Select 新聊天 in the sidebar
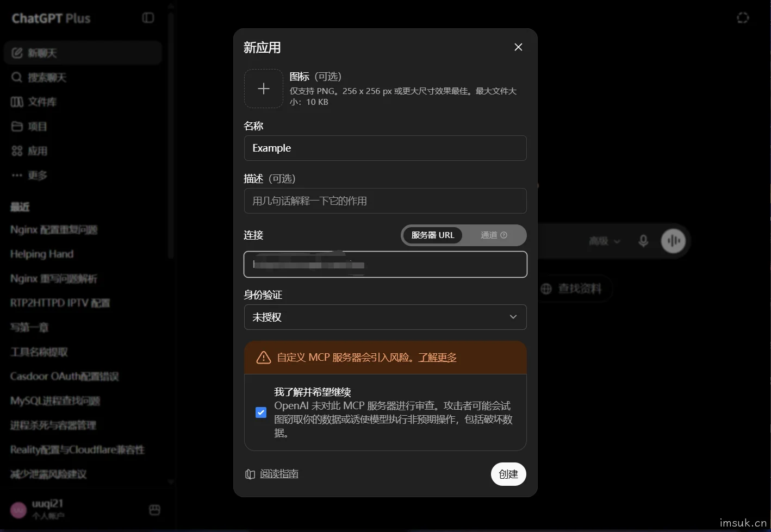Viewport: 771px width, 532px height. [83, 53]
